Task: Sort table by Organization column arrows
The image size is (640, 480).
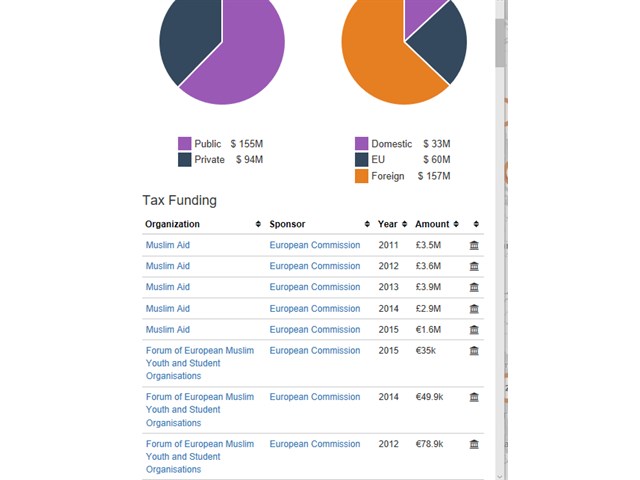Action: 258,224
